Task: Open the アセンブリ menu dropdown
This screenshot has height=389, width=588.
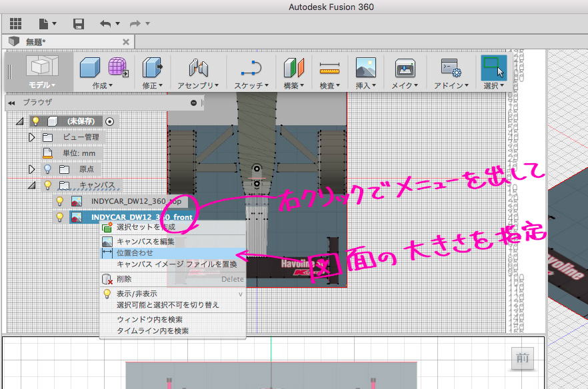Action: click(198, 86)
